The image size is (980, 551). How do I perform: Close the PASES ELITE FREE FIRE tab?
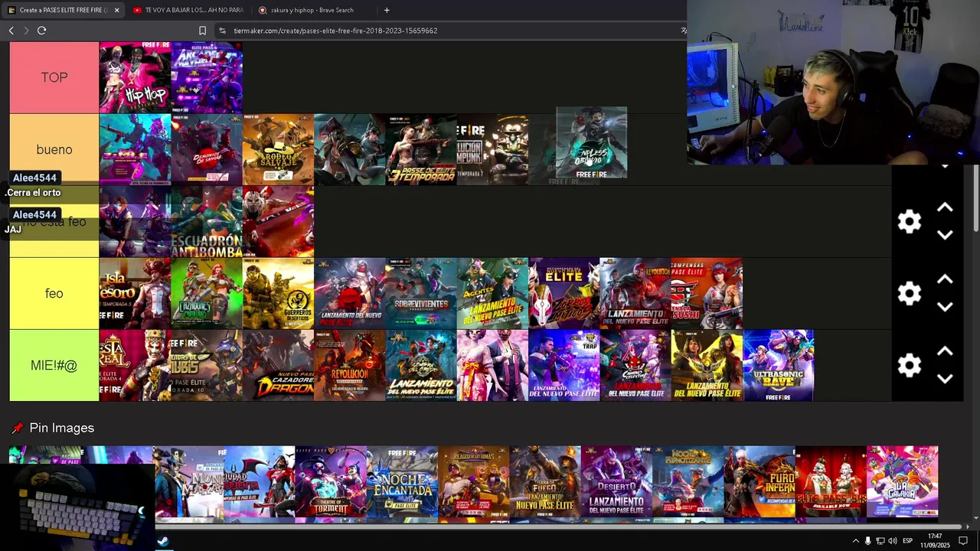116,10
